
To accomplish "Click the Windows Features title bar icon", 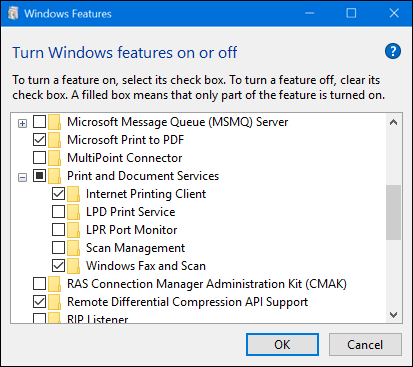I will point(13,13).
